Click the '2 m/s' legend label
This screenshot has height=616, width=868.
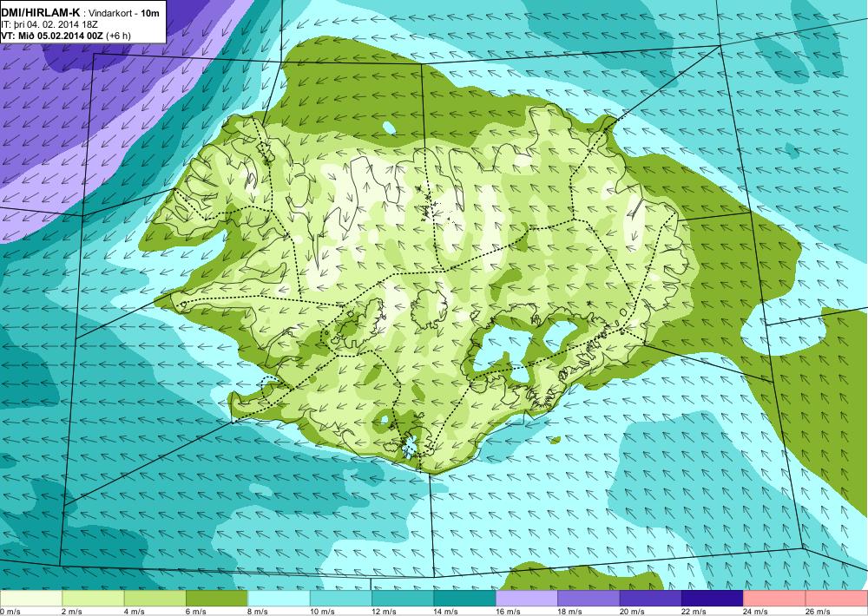click(x=73, y=612)
